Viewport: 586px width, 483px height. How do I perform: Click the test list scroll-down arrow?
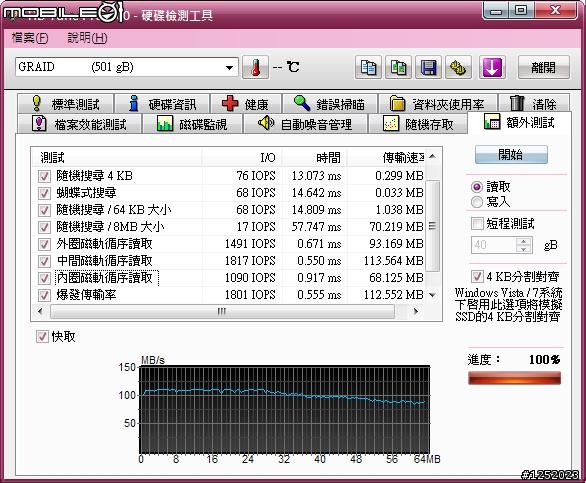tap(432, 295)
